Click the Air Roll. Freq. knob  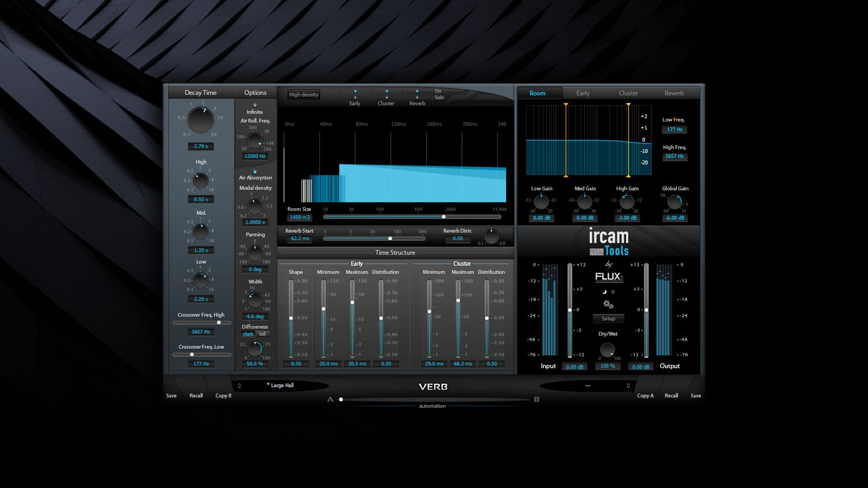tap(255, 140)
